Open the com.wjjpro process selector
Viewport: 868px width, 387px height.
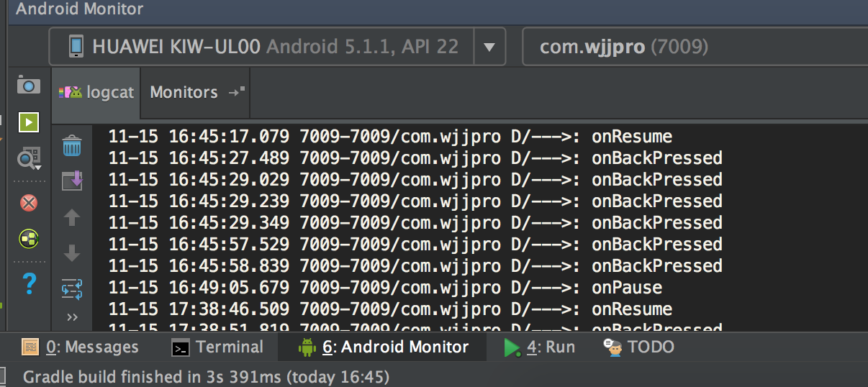pyautogui.click(x=695, y=47)
